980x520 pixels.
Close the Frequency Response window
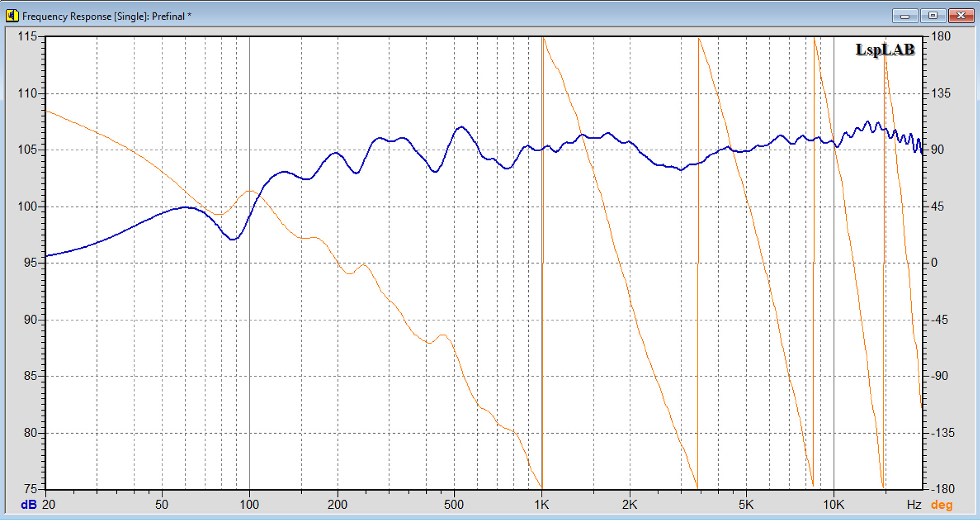(x=961, y=16)
